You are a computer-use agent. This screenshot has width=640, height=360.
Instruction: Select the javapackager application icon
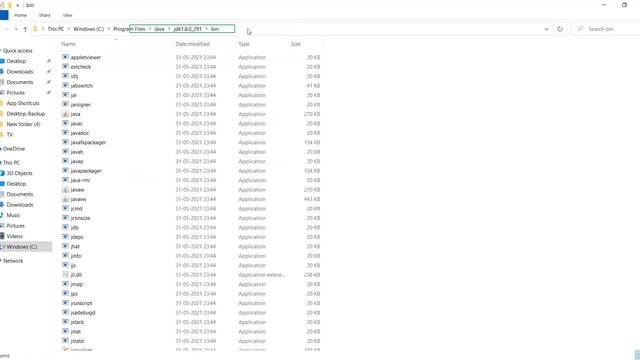coord(65,171)
